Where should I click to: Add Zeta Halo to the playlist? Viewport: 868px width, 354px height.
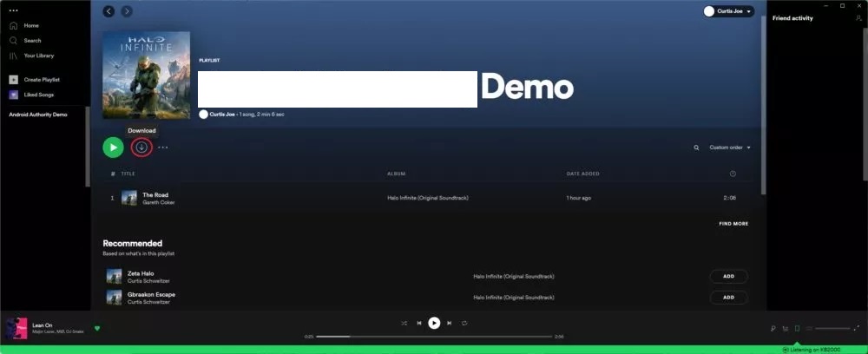coord(728,276)
